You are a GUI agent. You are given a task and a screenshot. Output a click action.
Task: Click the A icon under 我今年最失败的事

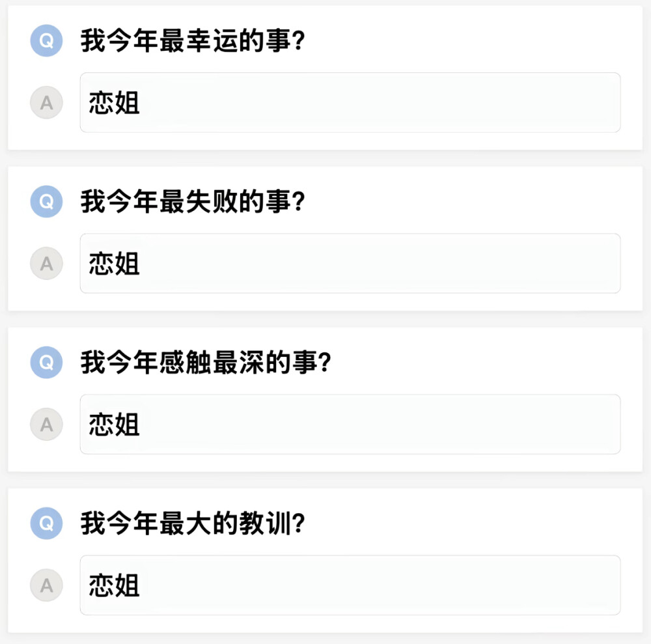[x=46, y=264]
